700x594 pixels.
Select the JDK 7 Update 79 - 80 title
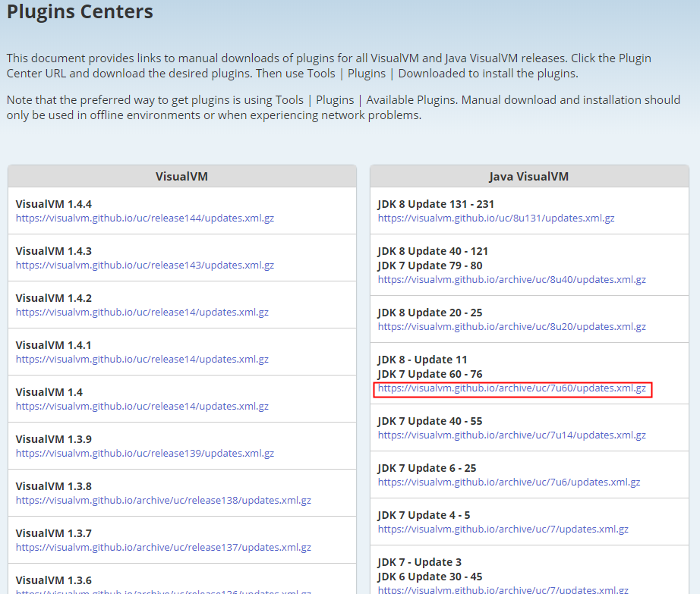(x=430, y=266)
